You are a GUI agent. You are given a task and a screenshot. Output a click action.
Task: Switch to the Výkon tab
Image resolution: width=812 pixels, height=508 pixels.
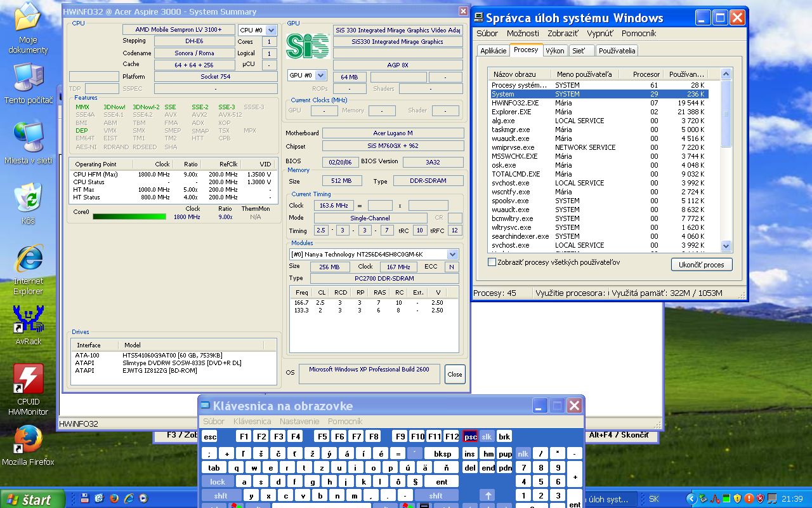pyautogui.click(x=555, y=51)
